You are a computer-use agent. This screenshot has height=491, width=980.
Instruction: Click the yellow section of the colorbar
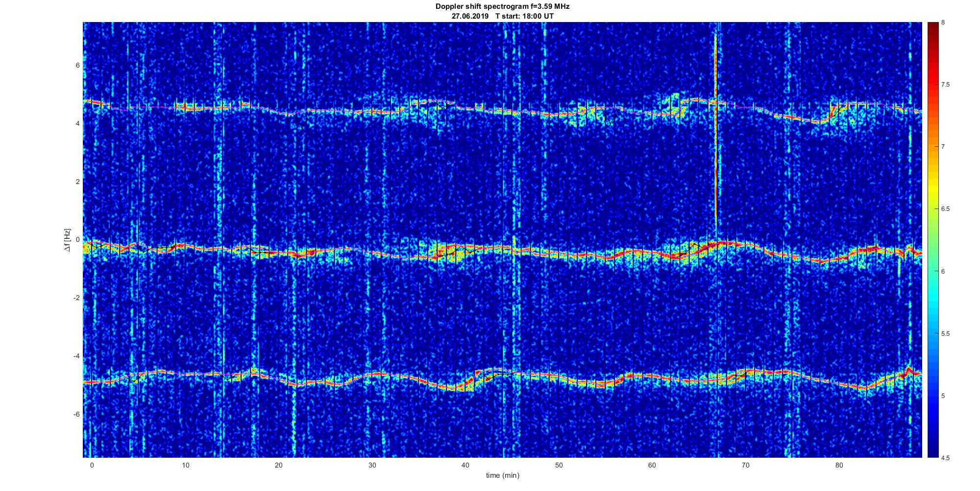[932, 188]
